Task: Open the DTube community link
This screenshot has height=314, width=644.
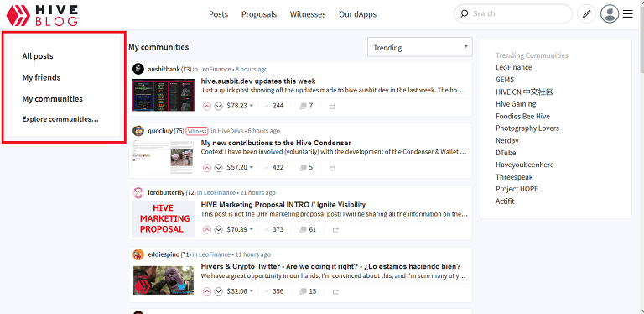Action: (505, 153)
